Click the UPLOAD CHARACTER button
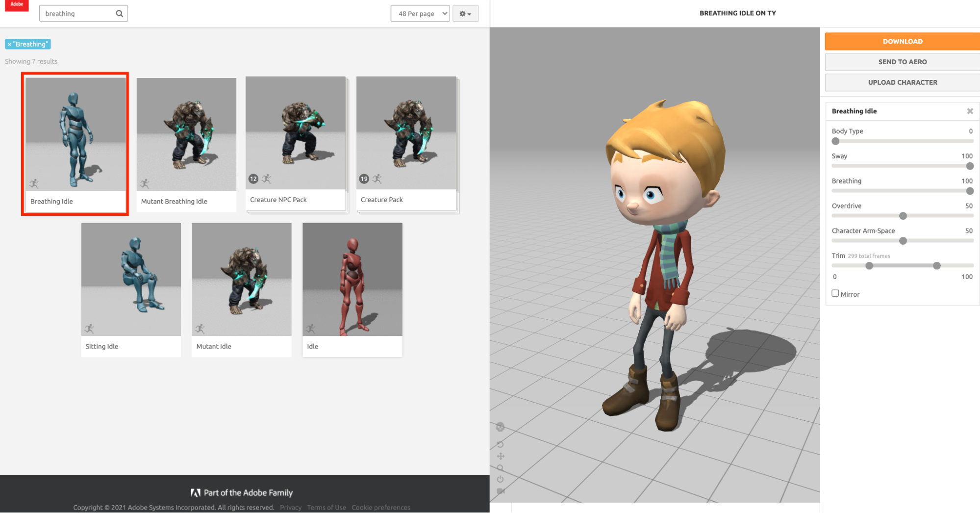 pyautogui.click(x=902, y=82)
